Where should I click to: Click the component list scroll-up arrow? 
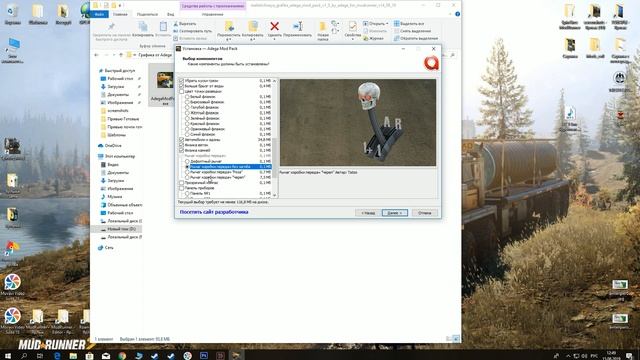click(274, 81)
